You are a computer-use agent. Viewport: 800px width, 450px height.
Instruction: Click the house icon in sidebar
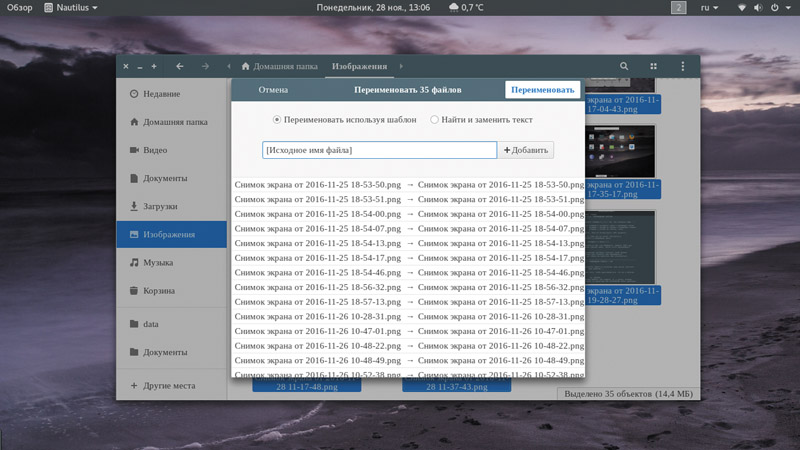(x=134, y=122)
